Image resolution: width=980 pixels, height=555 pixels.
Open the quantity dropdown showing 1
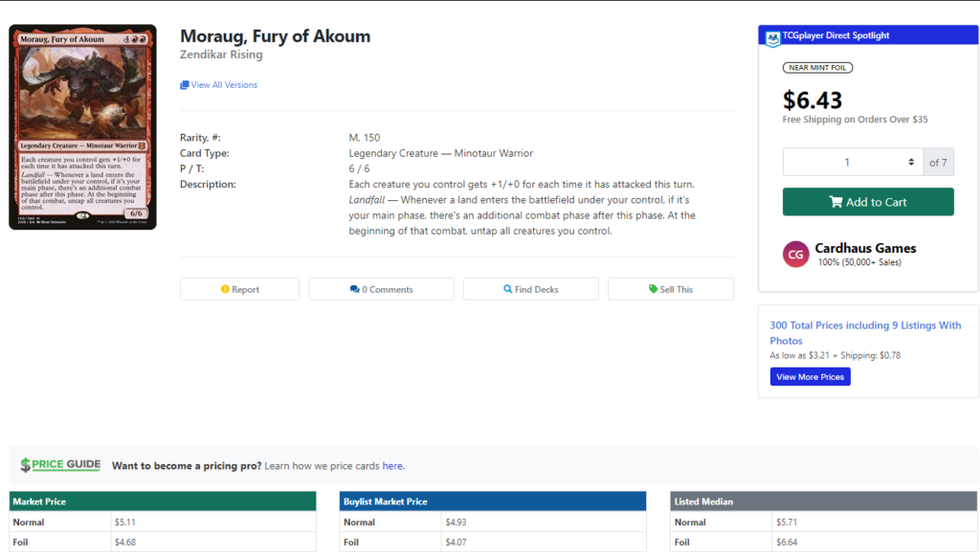click(x=853, y=163)
